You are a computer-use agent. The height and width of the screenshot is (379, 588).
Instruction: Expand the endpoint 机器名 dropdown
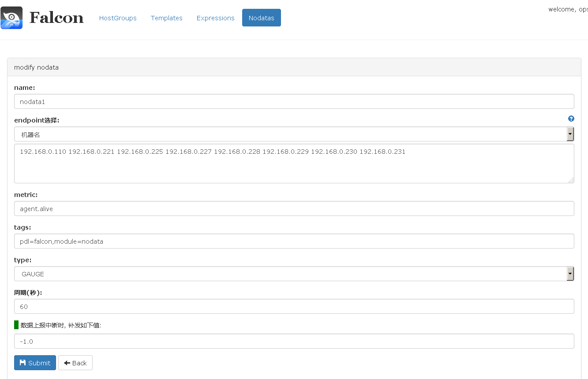[x=294, y=134]
